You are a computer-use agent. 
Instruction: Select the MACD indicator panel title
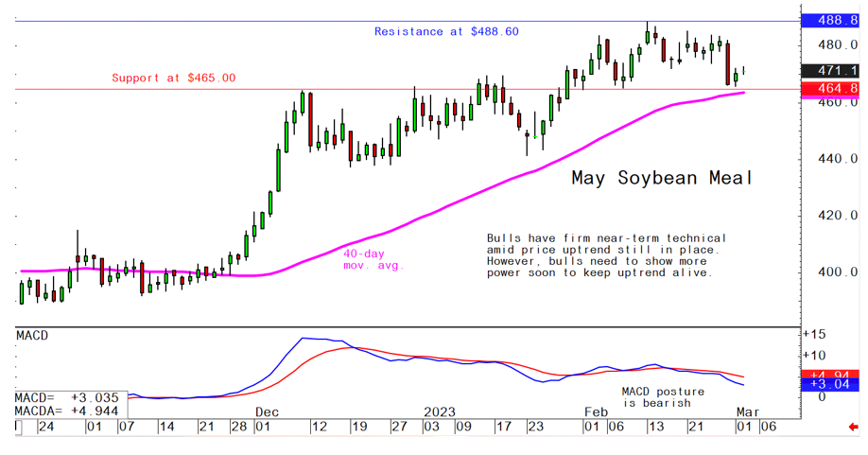coord(32,336)
